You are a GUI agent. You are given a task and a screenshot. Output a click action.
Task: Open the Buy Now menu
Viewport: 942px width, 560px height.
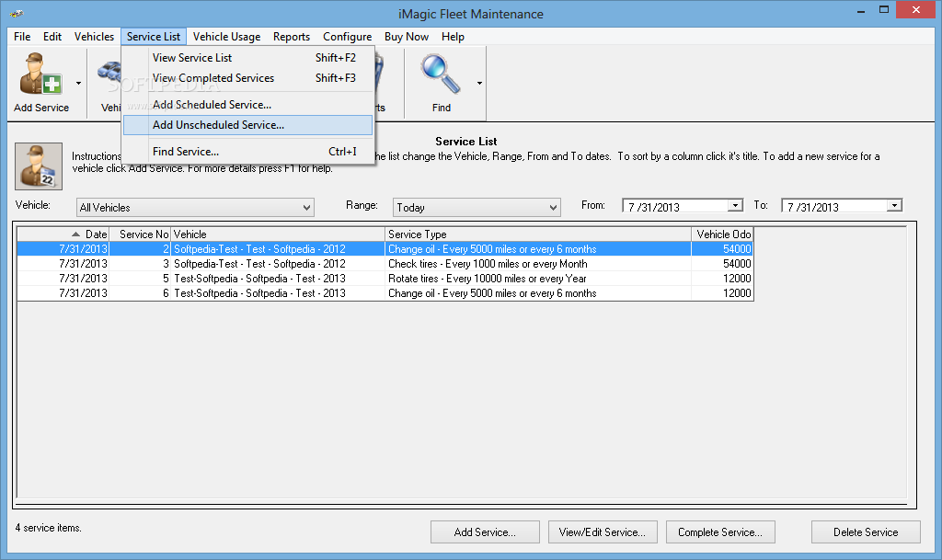pyautogui.click(x=406, y=37)
